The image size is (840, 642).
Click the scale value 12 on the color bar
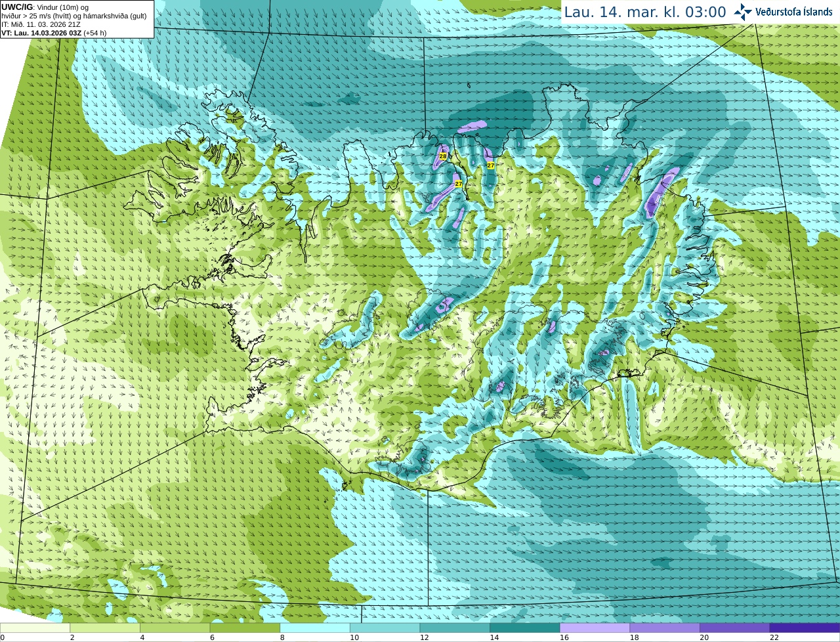click(x=425, y=637)
